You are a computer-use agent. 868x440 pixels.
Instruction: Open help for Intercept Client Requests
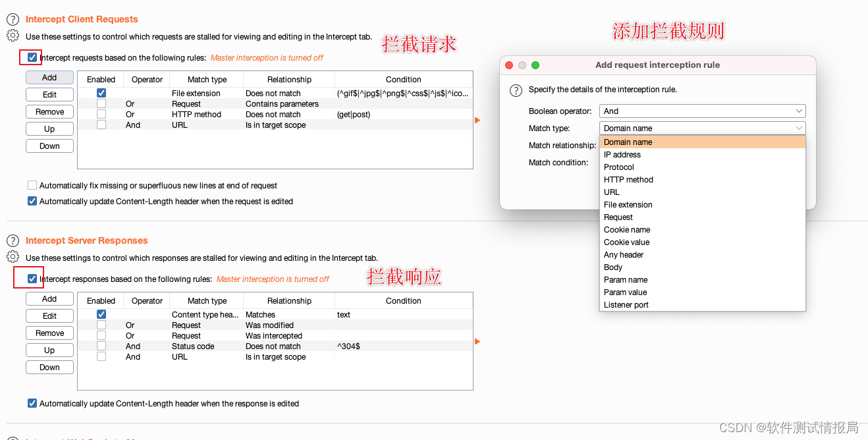pyautogui.click(x=13, y=20)
